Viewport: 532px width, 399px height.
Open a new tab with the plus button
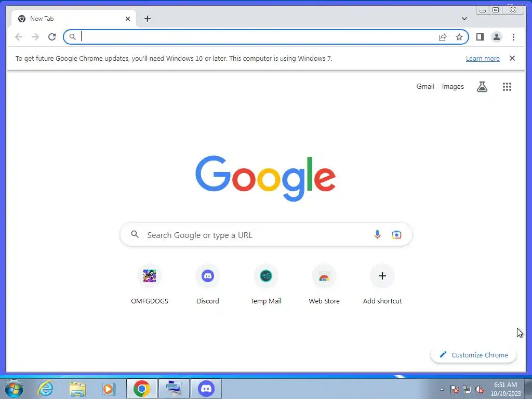click(147, 19)
